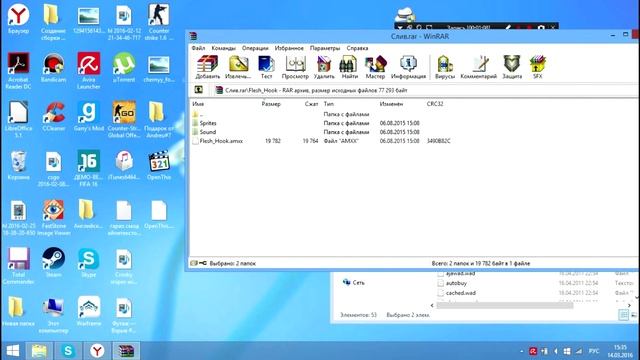This screenshot has width=640, height=360.
Task: Open the Параметры menu
Action: pos(325,48)
